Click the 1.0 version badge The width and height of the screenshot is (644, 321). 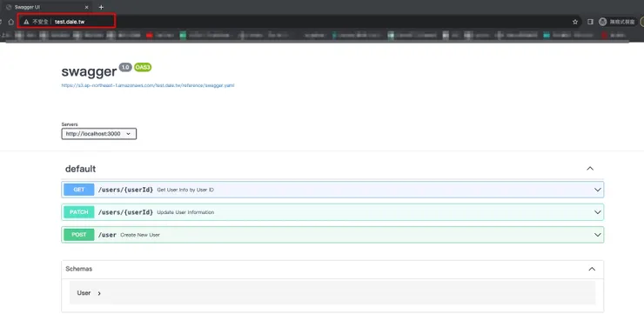125,67
